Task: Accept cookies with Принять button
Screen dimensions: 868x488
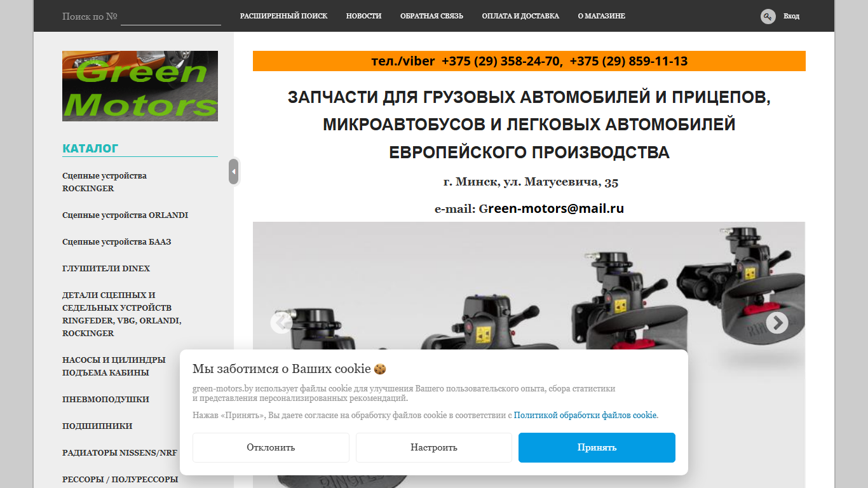Action: [597, 447]
